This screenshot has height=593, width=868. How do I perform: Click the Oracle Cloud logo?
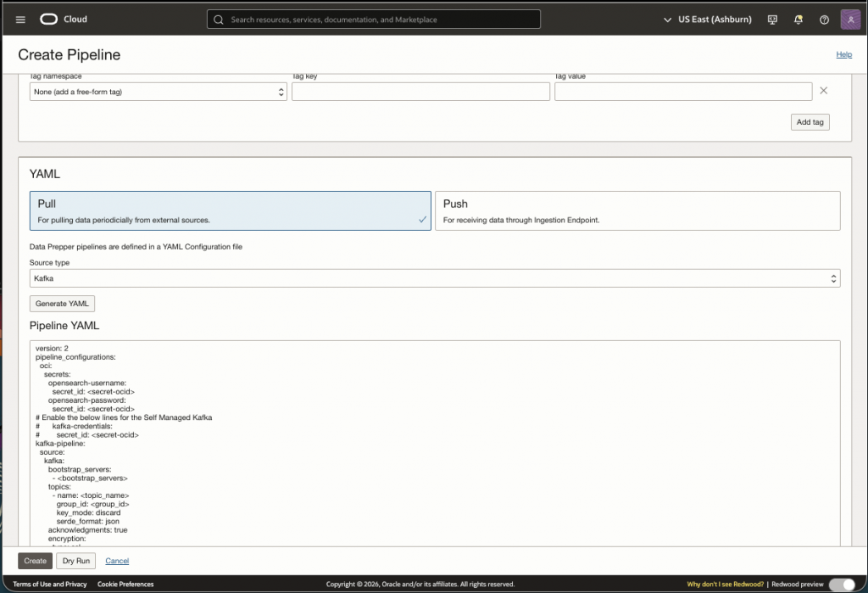(x=63, y=20)
